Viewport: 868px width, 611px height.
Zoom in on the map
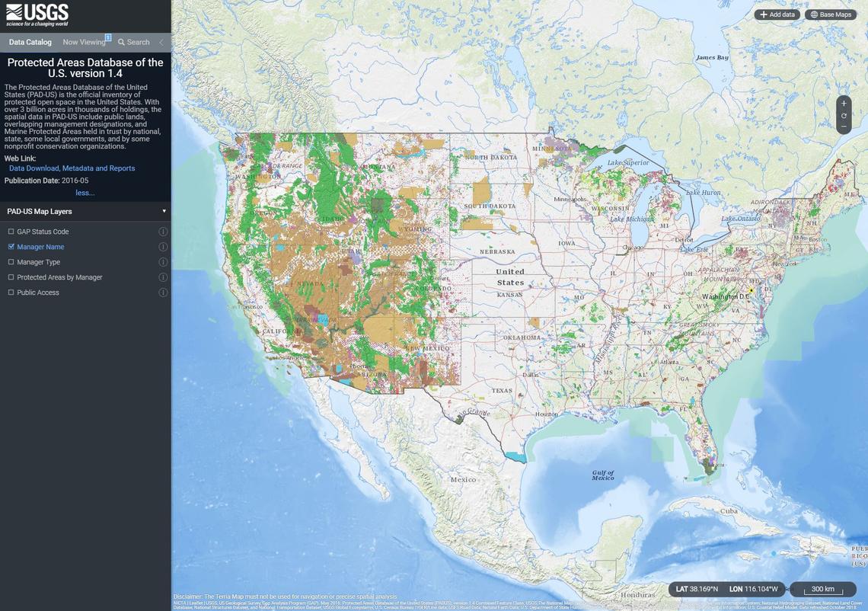coord(844,104)
